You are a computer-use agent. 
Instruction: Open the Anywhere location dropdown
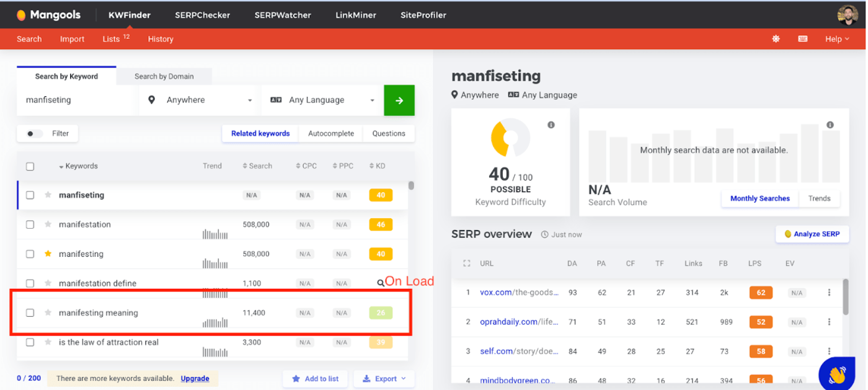201,100
